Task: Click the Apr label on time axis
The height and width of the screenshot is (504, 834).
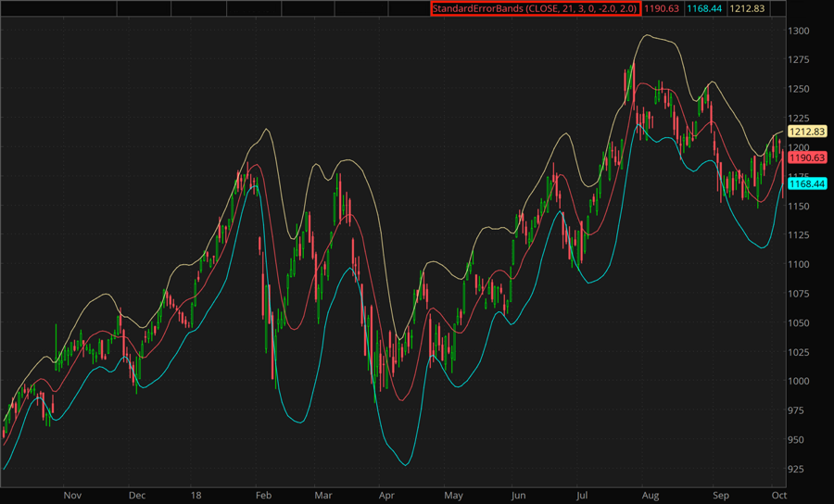Action: click(x=387, y=496)
